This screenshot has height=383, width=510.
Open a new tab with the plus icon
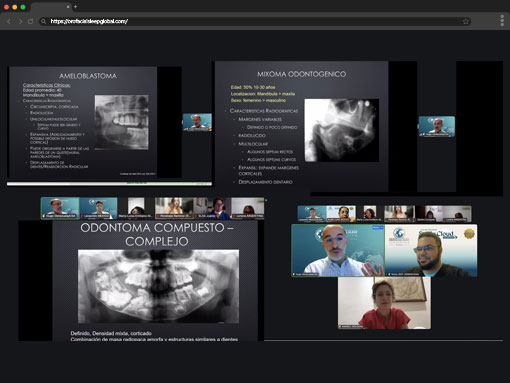click(x=75, y=7)
